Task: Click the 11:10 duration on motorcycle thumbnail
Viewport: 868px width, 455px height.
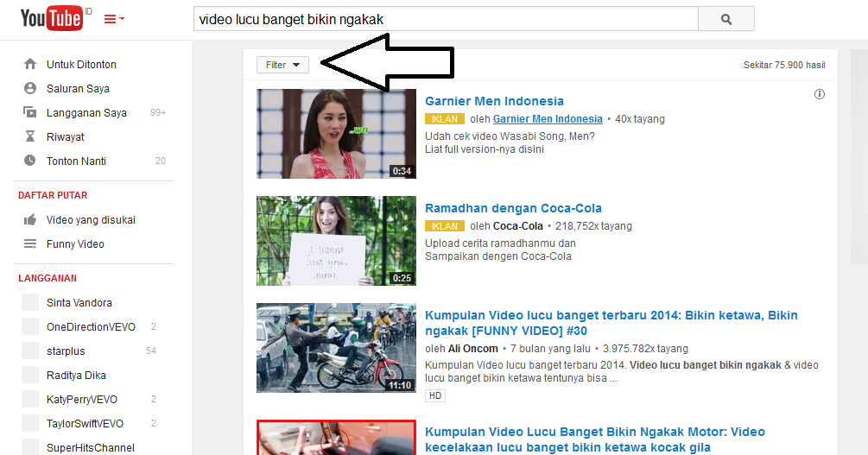Action: click(x=400, y=385)
